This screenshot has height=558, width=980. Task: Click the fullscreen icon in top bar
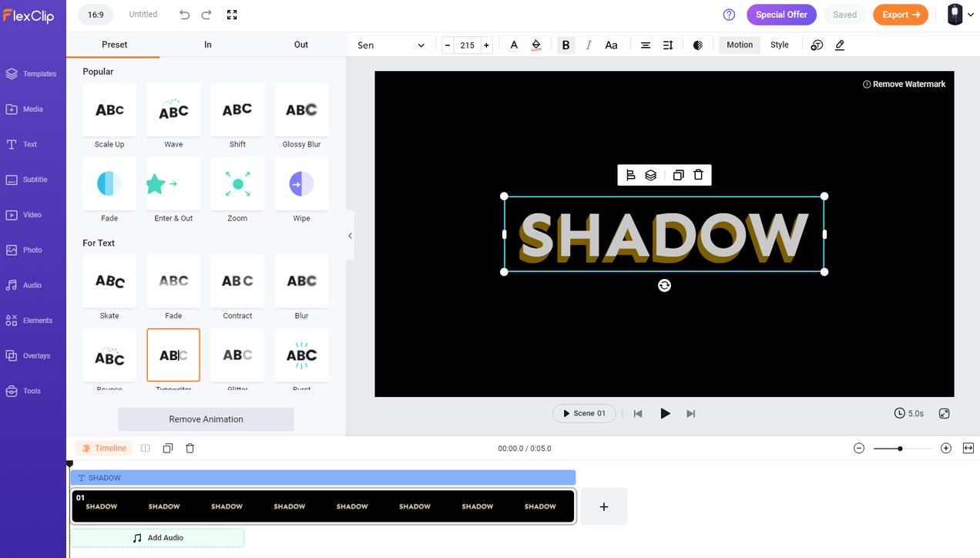pos(232,15)
